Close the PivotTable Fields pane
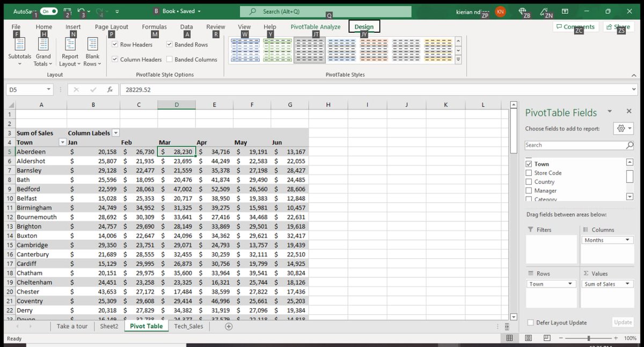Screen dimensions: 644x347 [x=629, y=111]
